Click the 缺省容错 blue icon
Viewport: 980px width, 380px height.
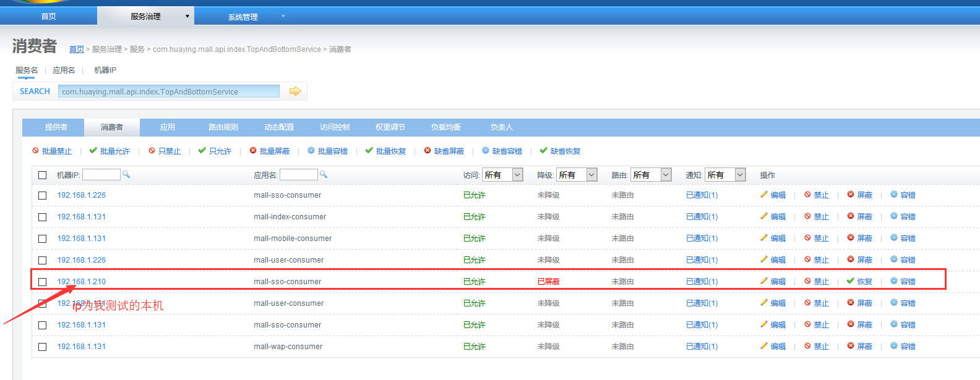pos(486,151)
